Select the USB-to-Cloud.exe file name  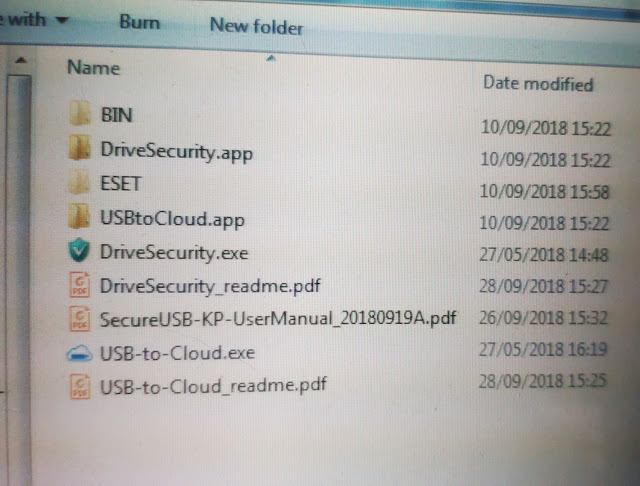pos(177,353)
